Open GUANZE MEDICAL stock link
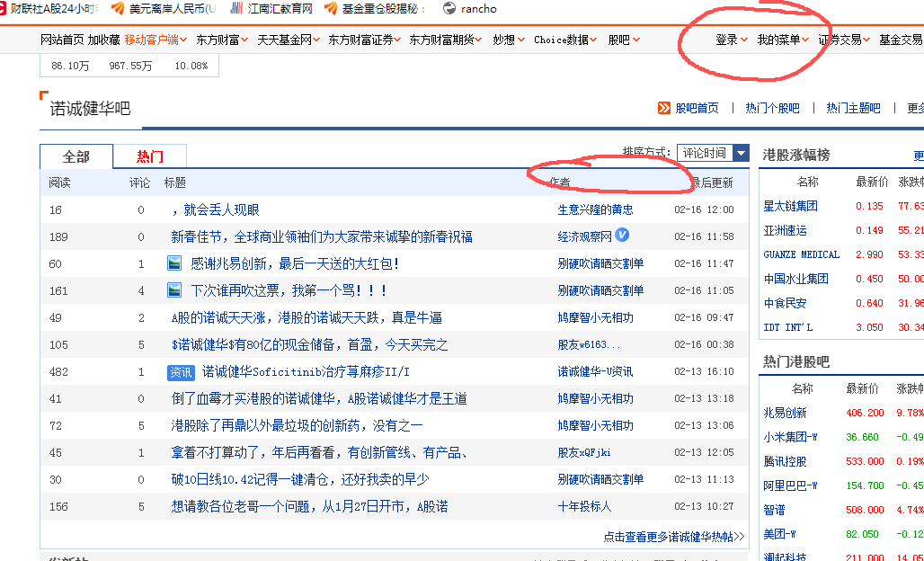 pos(802,254)
